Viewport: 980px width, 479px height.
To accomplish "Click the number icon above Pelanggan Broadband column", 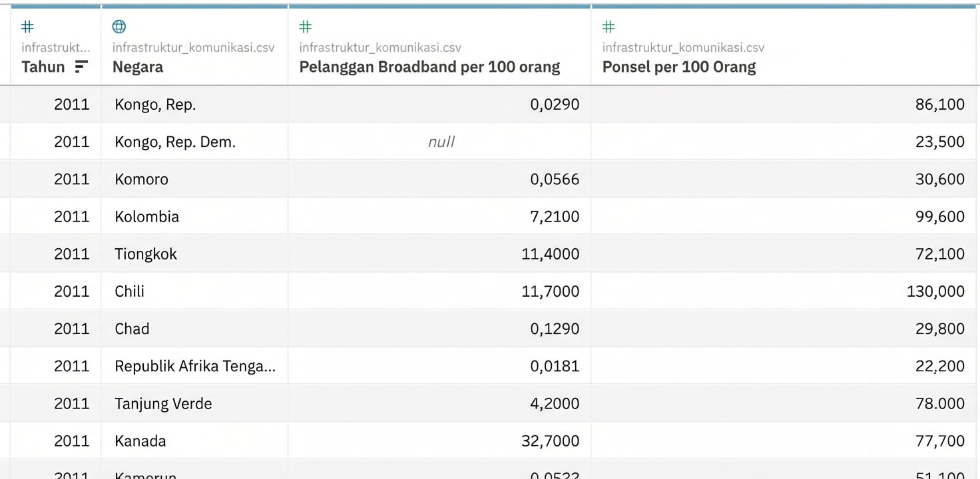I will [306, 27].
